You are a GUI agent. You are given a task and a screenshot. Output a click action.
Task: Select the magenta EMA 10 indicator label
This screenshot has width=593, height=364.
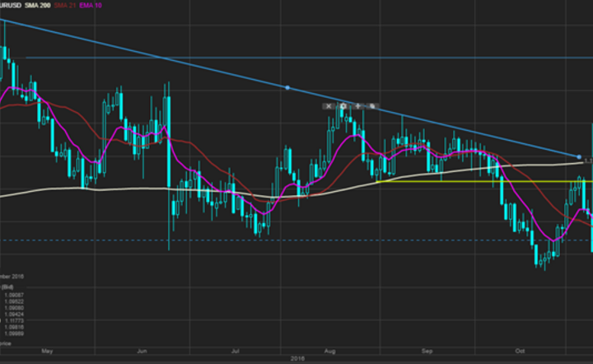pyautogui.click(x=91, y=5)
